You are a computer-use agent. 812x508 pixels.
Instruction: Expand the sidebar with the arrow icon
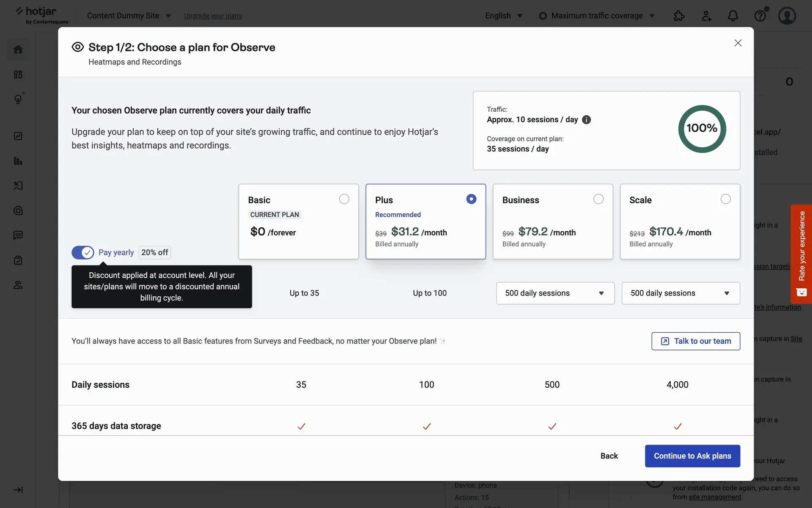click(18, 490)
